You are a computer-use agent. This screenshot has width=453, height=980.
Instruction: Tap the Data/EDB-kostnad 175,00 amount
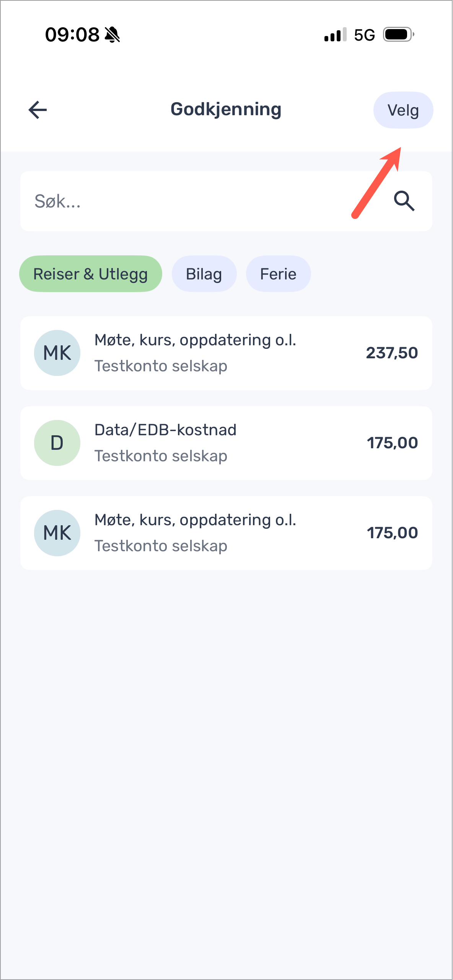[392, 443]
